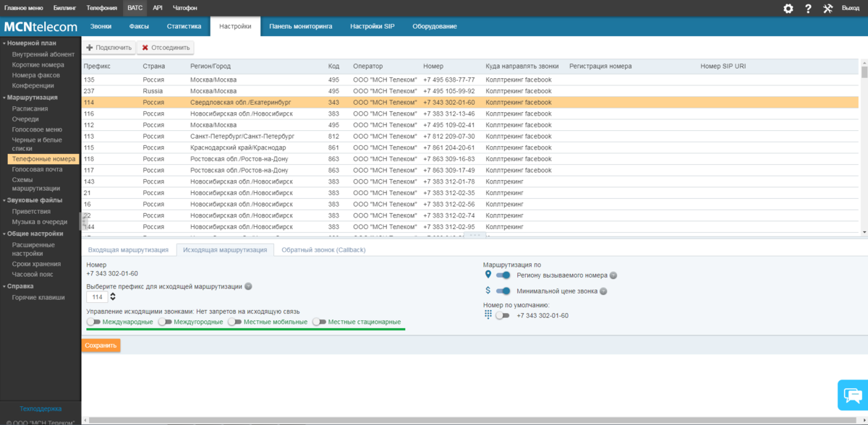Click the help icon next to Региону вызываемого номера

[x=613, y=275]
